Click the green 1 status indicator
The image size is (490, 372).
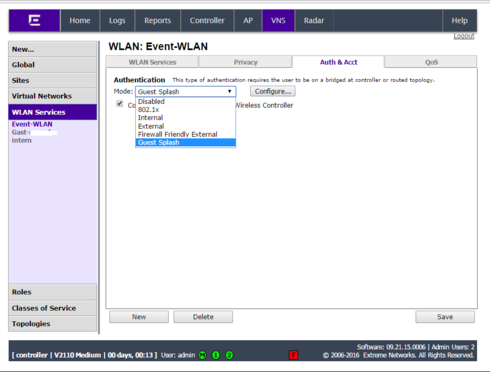click(216, 355)
